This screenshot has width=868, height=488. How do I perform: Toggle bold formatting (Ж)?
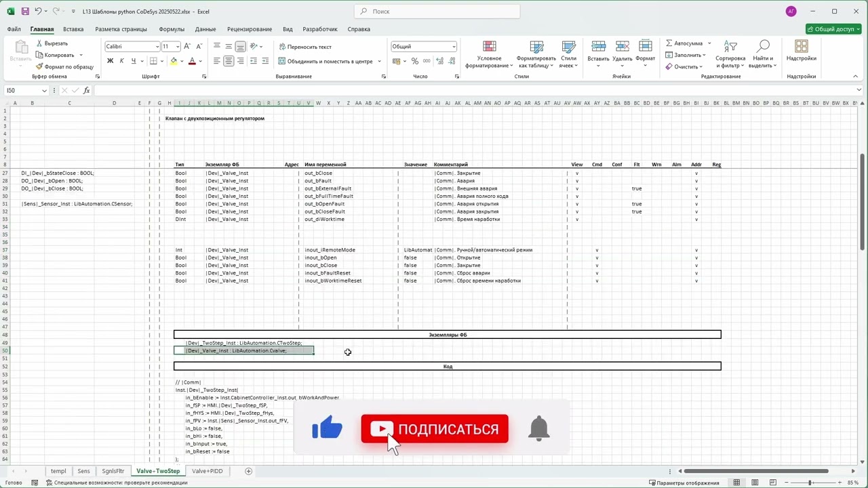pos(110,61)
